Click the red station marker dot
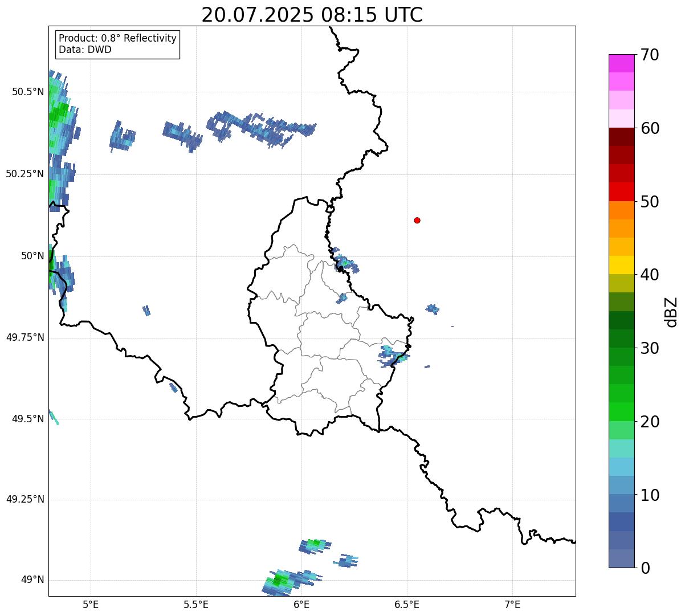Viewport: 685px width, 616px height. pos(417,220)
